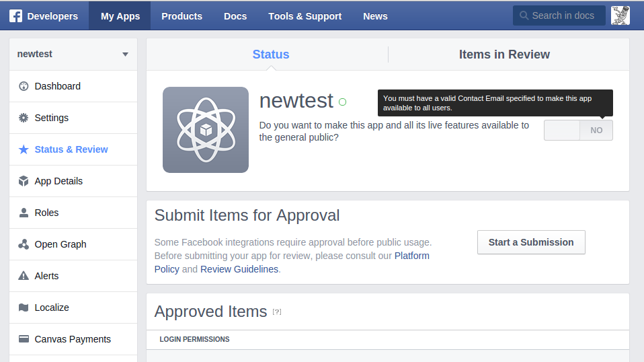The width and height of the screenshot is (644, 362).
Task: Open the Docs menu
Action: (235, 16)
